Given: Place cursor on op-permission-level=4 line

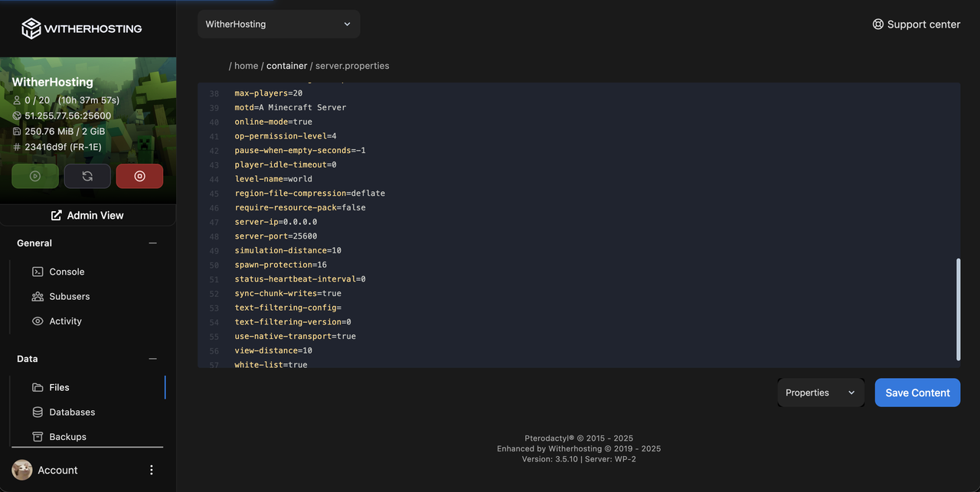Looking at the screenshot, I should (x=286, y=136).
